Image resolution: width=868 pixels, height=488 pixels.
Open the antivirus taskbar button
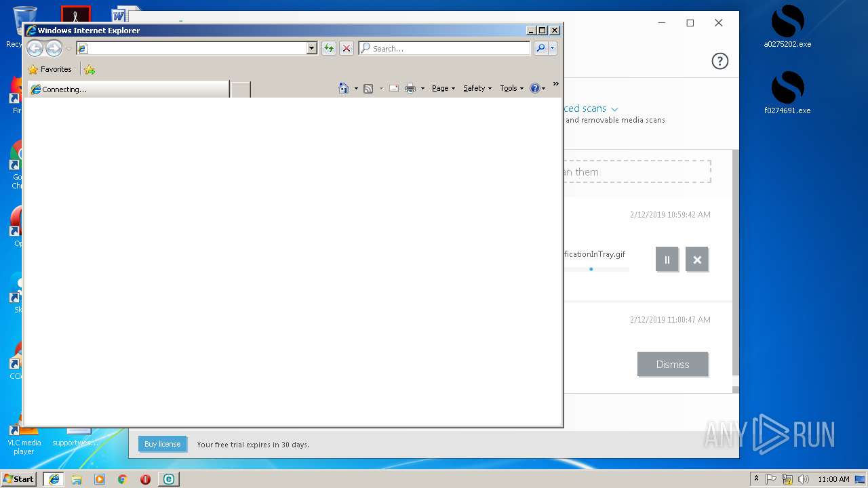[x=168, y=479]
